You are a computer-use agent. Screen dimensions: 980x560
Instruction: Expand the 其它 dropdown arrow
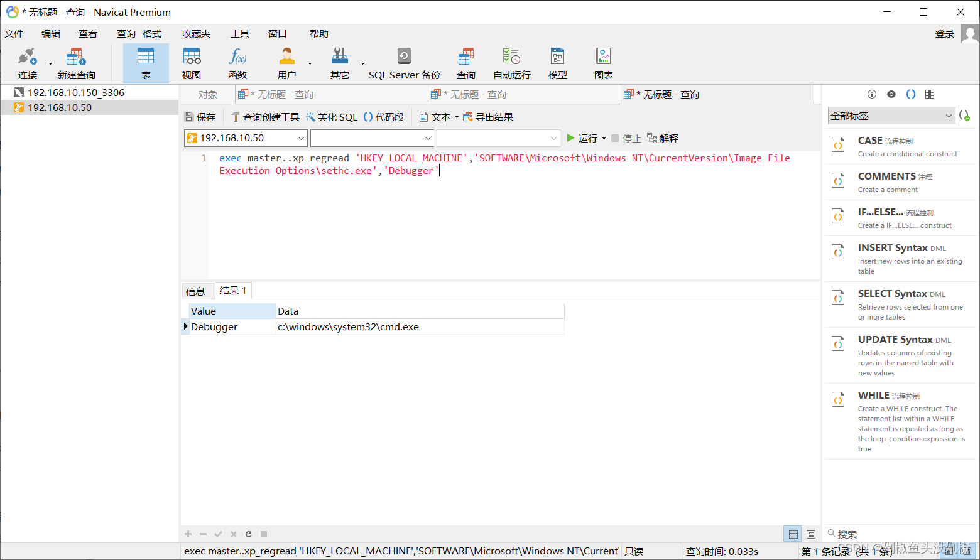(362, 63)
